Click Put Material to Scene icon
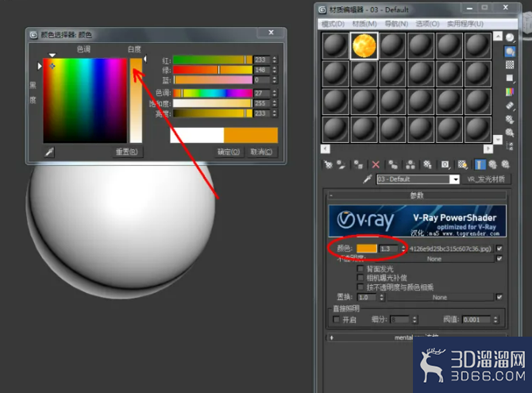532x393 pixels. click(341, 164)
